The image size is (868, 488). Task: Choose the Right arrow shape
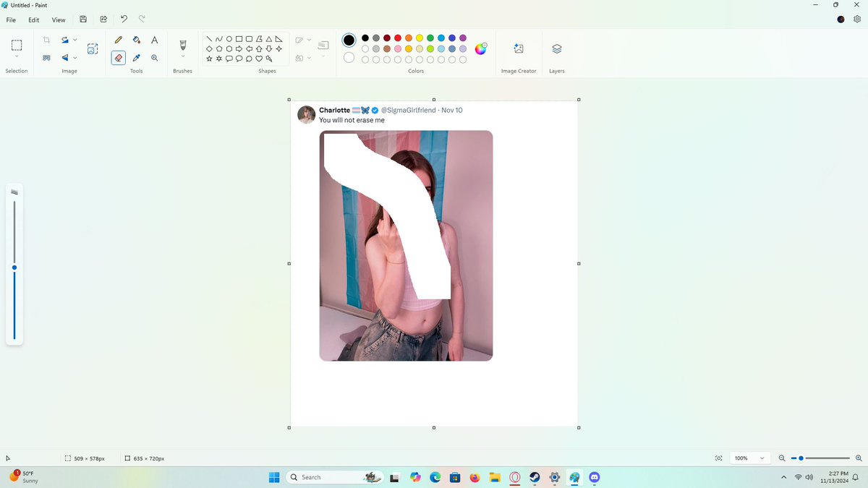[239, 49]
